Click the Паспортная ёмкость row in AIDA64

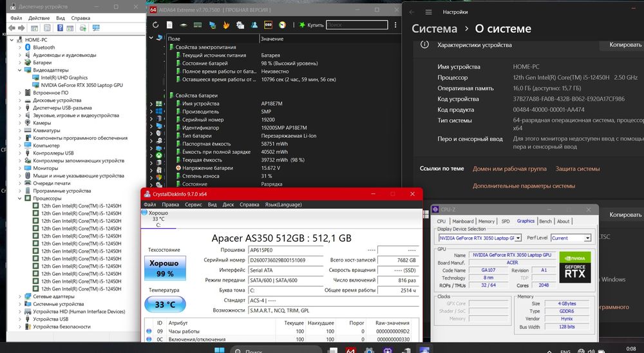tap(284, 144)
